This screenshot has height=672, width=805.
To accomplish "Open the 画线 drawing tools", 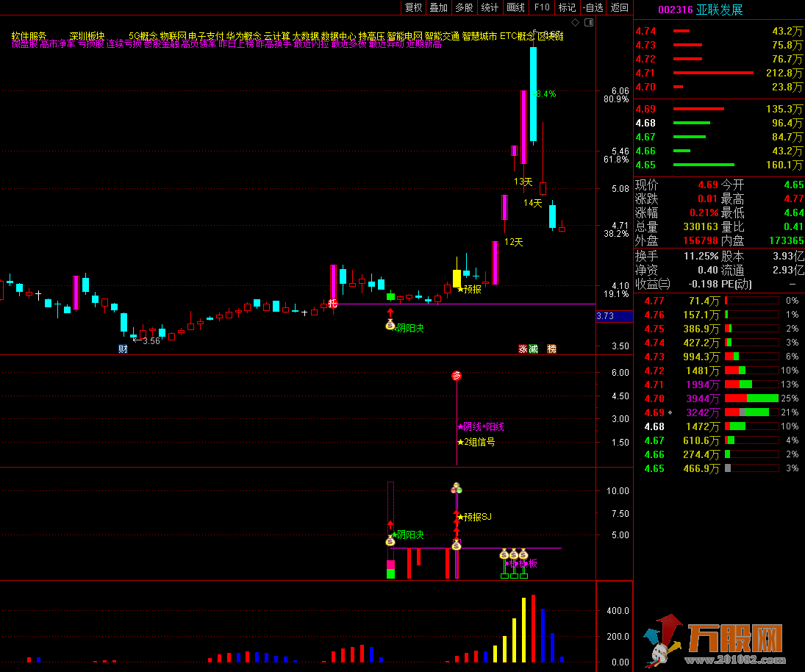I will (515, 7).
